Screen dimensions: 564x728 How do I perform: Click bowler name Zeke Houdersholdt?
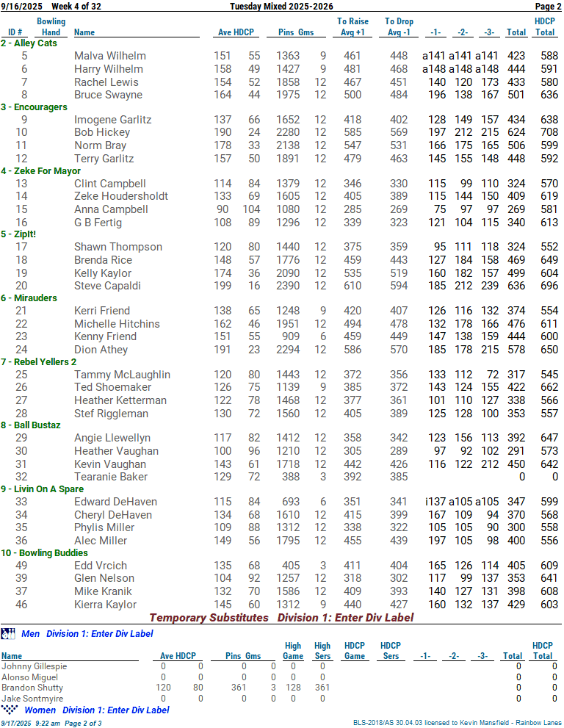pyautogui.click(x=121, y=196)
